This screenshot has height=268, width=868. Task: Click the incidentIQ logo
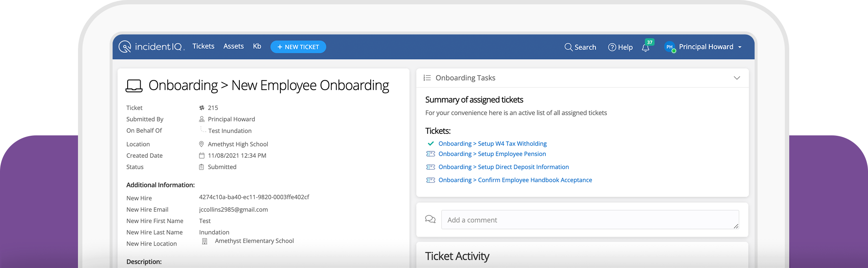tap(152, 47)
